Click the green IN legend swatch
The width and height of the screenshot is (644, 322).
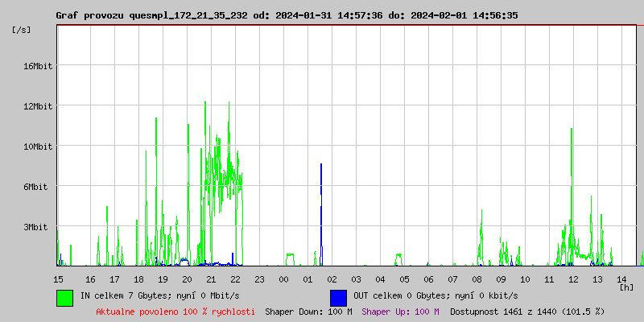click(64, 298)
